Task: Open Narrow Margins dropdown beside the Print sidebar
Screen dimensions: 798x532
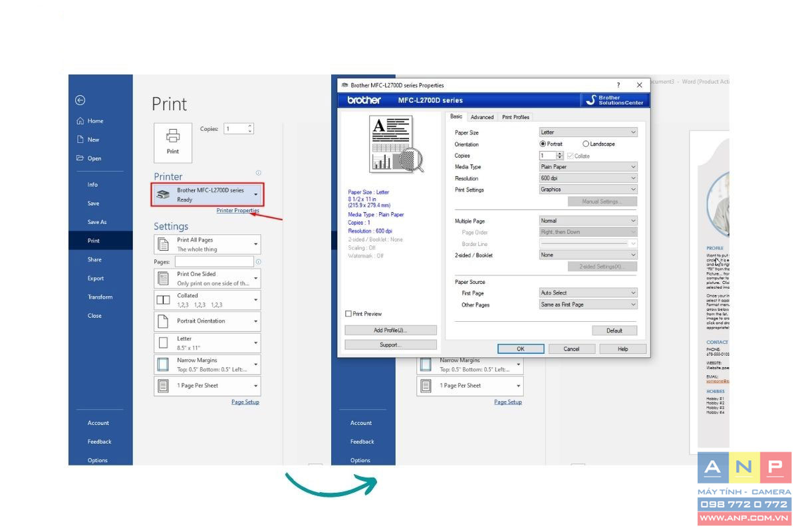Action: coord(207,364)
